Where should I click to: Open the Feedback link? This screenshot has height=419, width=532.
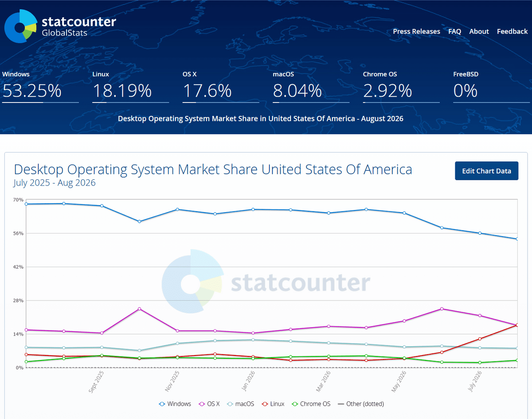512,32
